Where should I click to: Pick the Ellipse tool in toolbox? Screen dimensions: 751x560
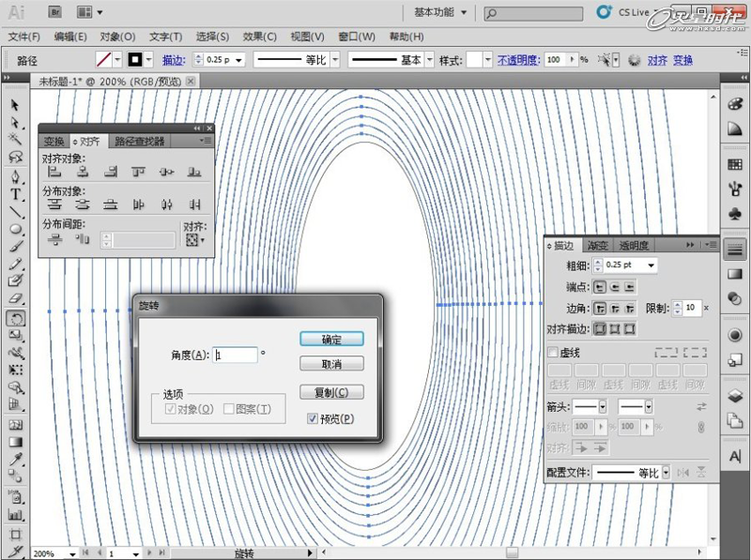[x=16, y=229]
